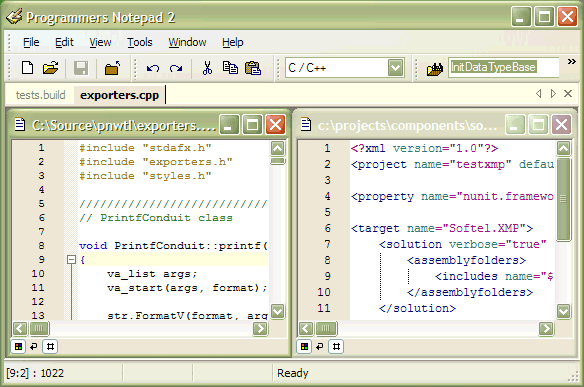Click the Redo arrow icon
The width and height of the screenshot is (584, 387).
click(176, 69)
